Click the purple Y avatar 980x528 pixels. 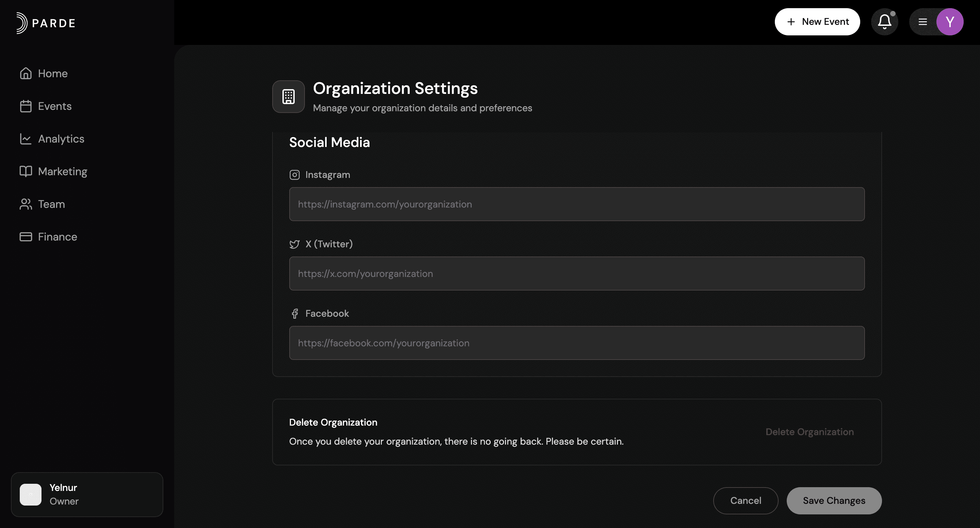coord(950,22)
